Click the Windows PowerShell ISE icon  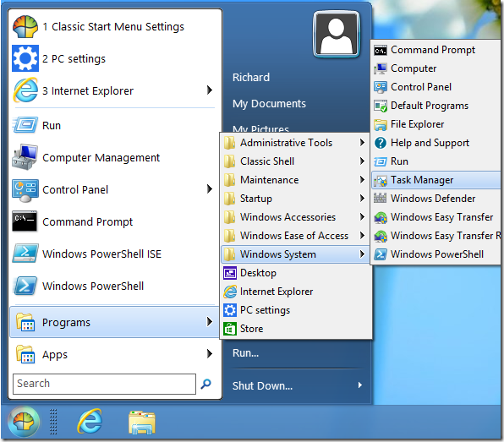[x=25, y=254]
